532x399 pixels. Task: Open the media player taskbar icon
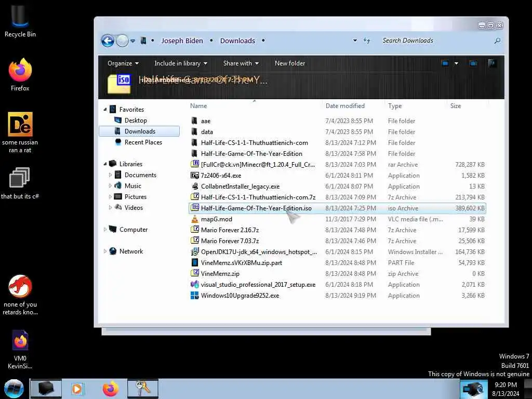pos(77,389)
